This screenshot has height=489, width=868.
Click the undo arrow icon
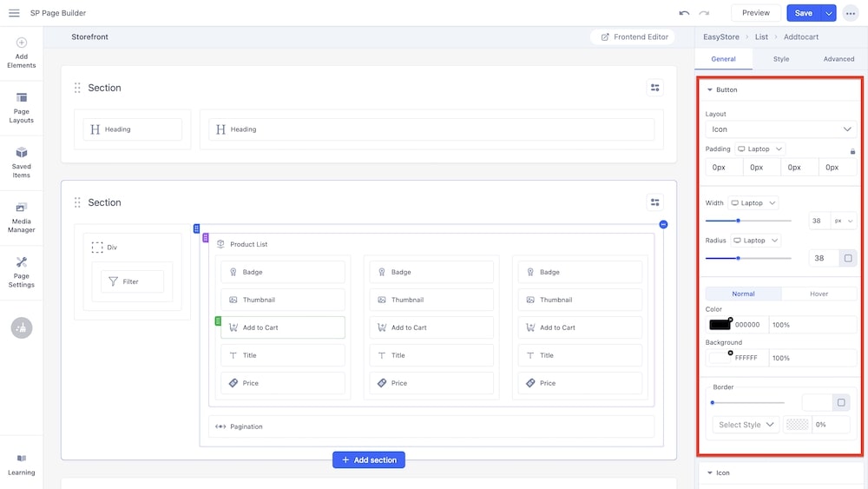pos(684,13)
